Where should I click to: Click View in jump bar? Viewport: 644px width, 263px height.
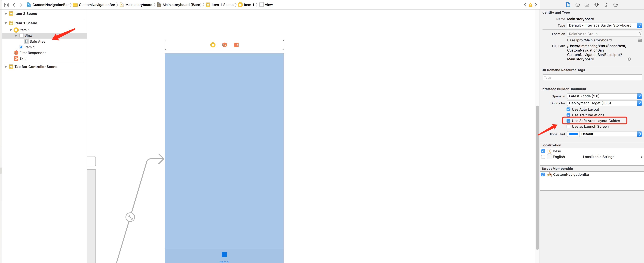coord(266,5)
